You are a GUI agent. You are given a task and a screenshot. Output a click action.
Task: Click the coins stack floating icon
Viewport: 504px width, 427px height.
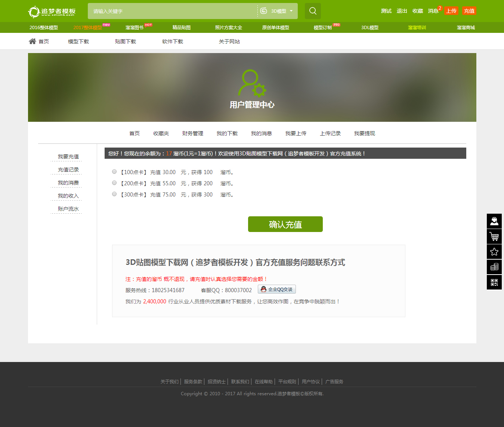click(x=494, y=267)
